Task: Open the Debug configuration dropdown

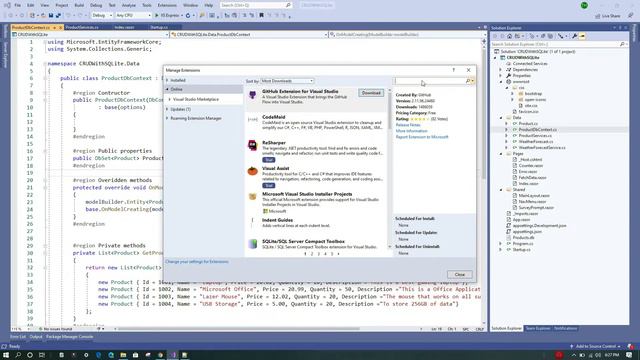Action: pos(102,16)
